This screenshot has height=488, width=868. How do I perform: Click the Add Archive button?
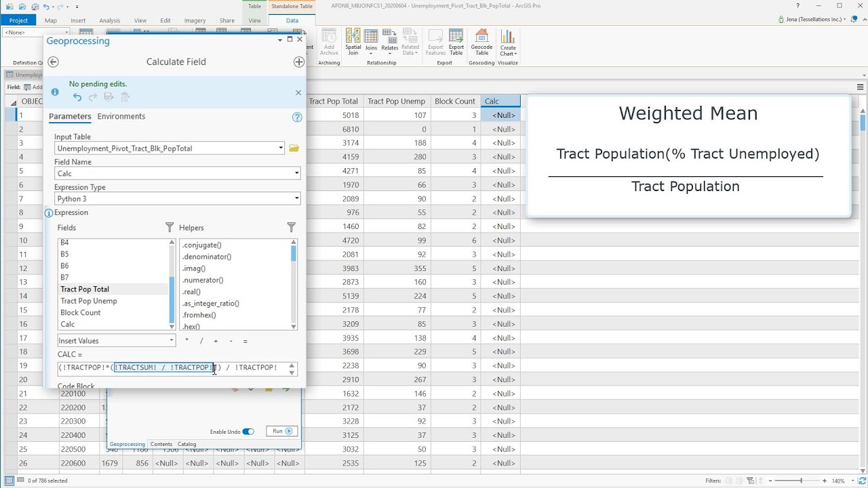(329, 42)
